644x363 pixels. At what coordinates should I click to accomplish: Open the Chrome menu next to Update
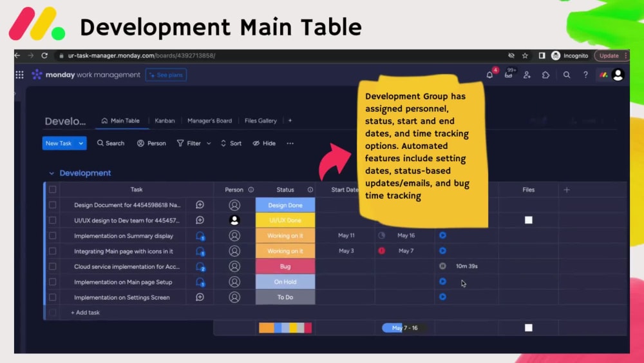pos(625,55)
